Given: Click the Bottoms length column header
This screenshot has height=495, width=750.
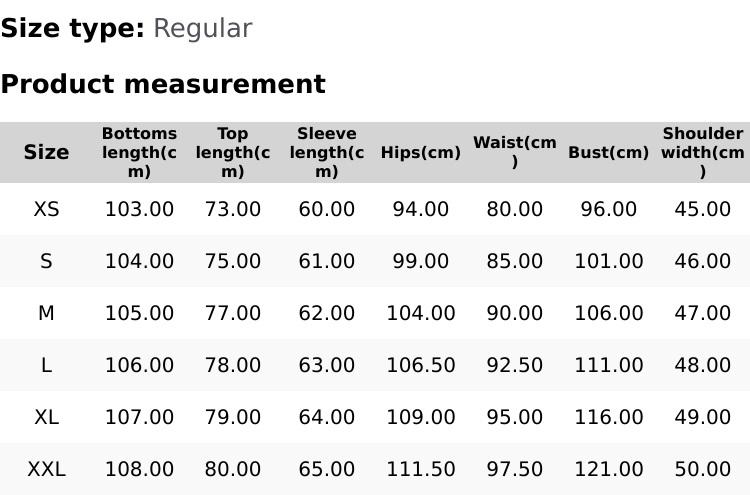Looking at the screenshot, I should [x=139, y=152].
